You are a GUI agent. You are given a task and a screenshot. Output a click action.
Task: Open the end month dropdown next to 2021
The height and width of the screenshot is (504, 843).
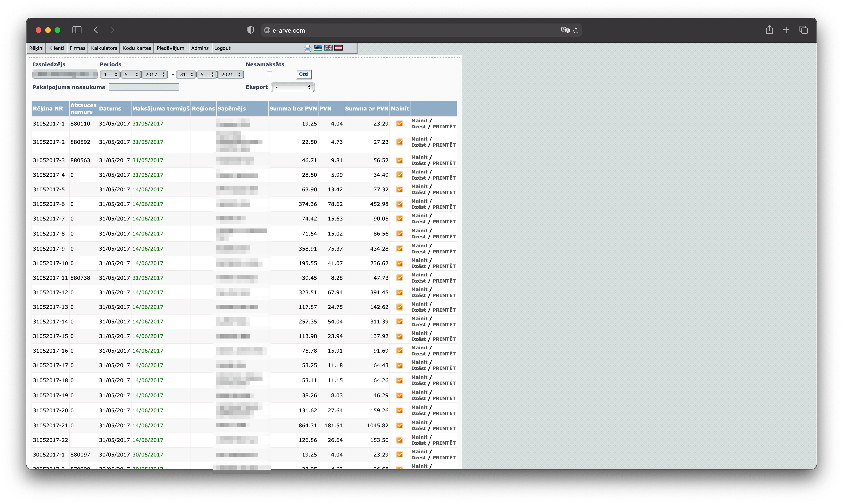point(207,74)
